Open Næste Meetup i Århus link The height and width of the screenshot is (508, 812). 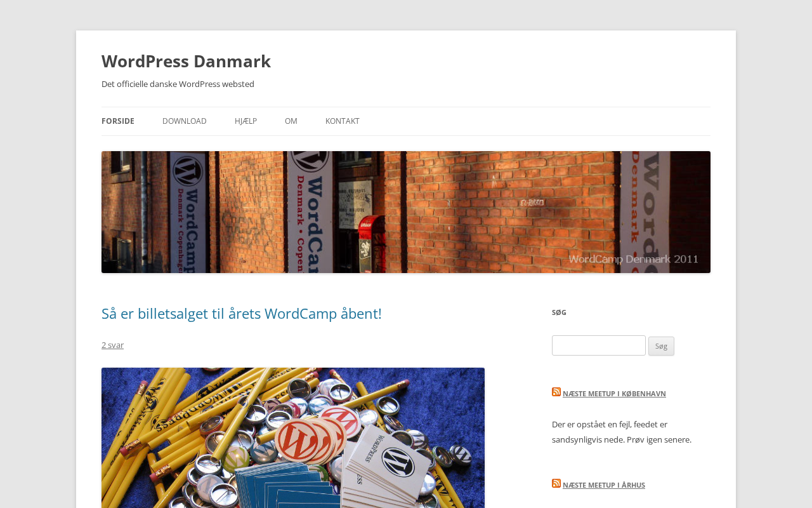(604, 485)
